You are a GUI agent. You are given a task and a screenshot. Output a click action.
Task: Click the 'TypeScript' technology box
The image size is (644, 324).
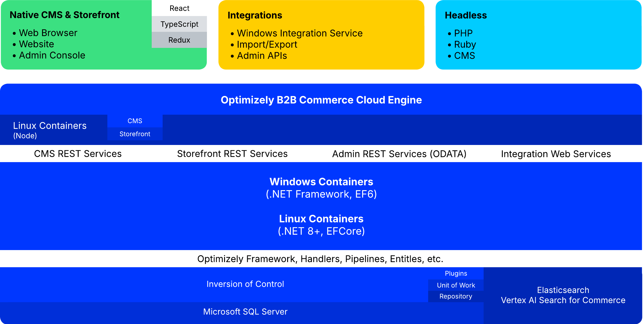point(180,24)
